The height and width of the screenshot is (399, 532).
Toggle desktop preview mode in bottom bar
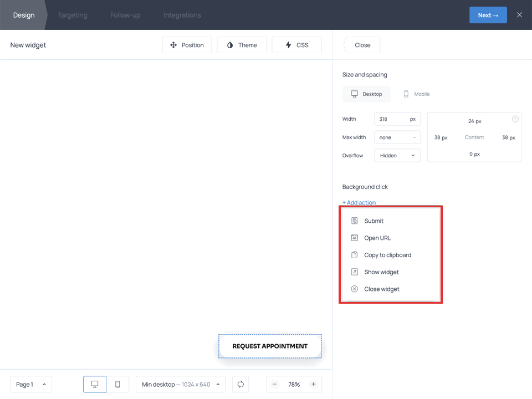(95, 385)
